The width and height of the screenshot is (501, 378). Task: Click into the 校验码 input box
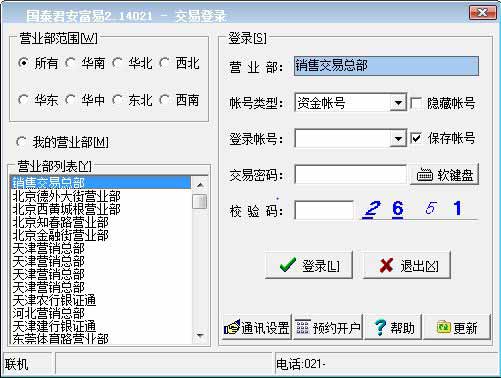(x=324, y=210)
